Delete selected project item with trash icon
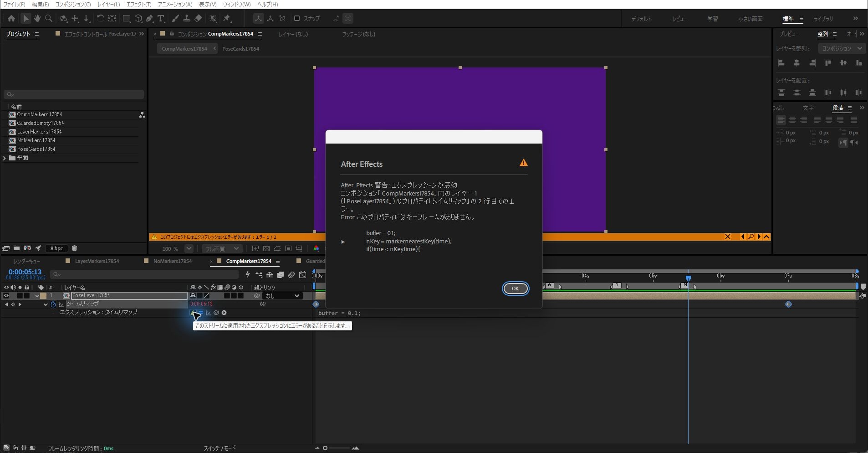868x453 pixels. pyautogui.click(x=75, y=248)
